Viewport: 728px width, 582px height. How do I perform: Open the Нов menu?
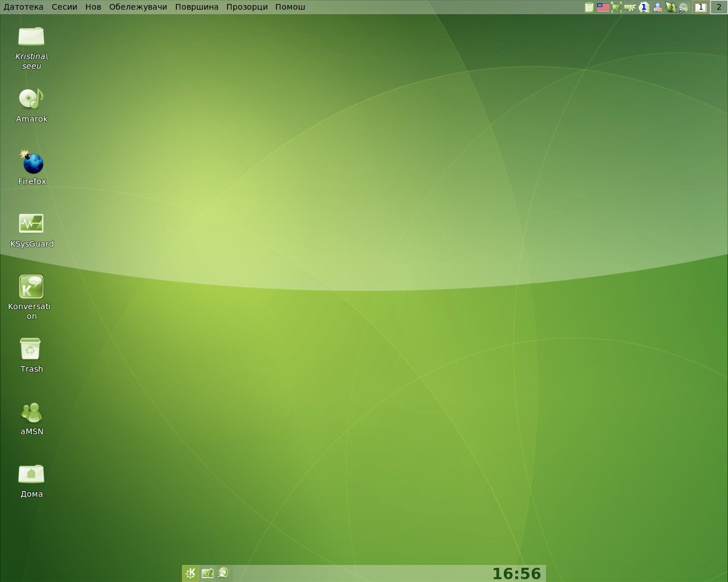[x=93, y=7]
